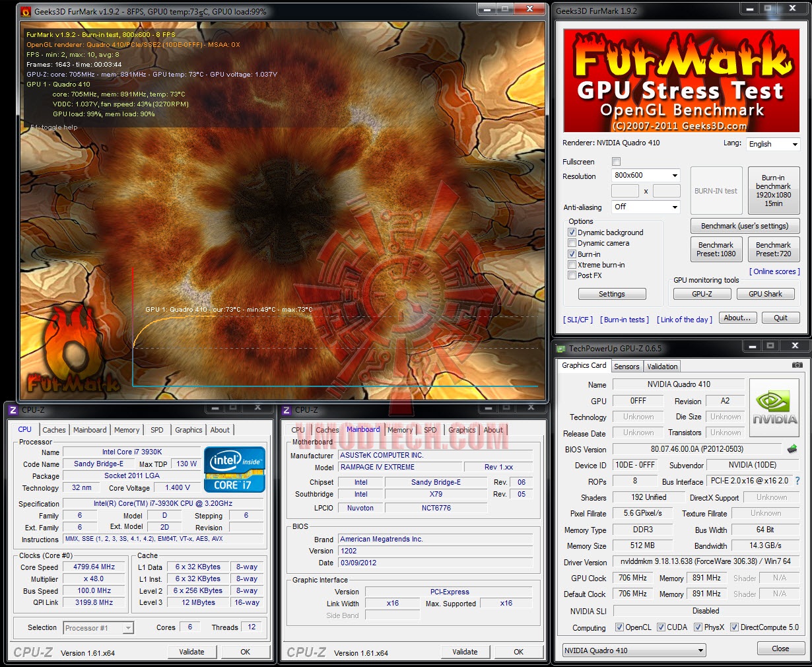Click the GPU-Z screenshot camera icon
Screen dimensions: 812x667
797,365
